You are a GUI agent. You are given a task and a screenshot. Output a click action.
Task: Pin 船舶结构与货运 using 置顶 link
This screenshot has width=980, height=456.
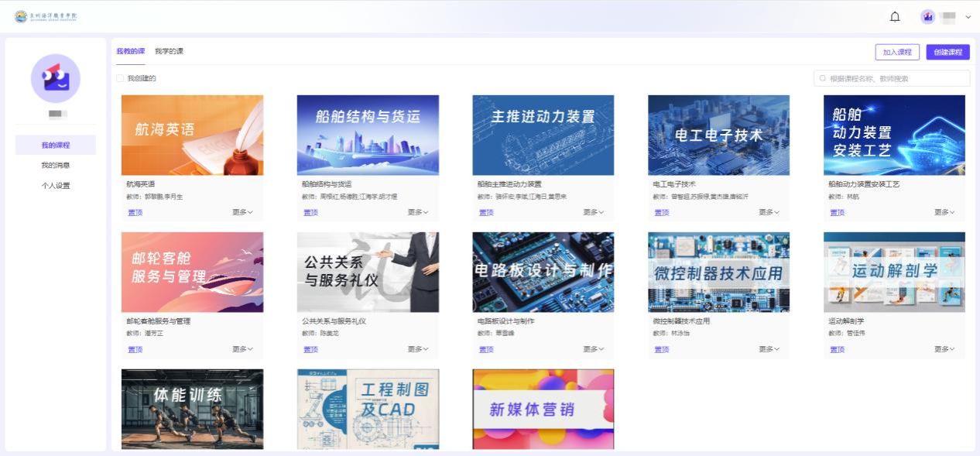pos(310,212)
